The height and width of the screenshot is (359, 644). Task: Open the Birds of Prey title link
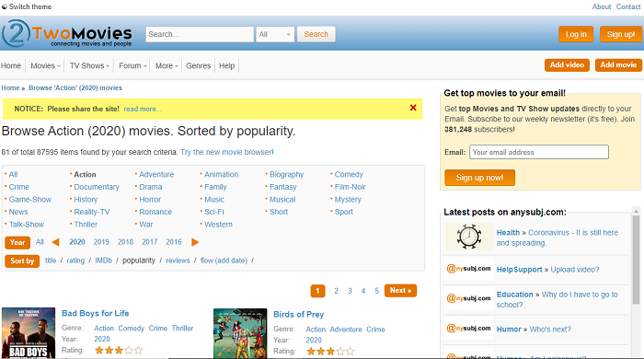pos(299,315)
